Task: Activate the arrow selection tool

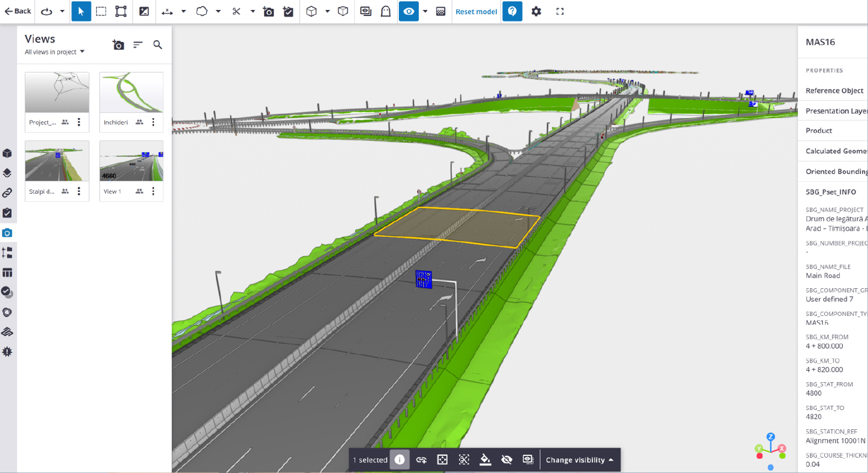Action: point(81,11)
